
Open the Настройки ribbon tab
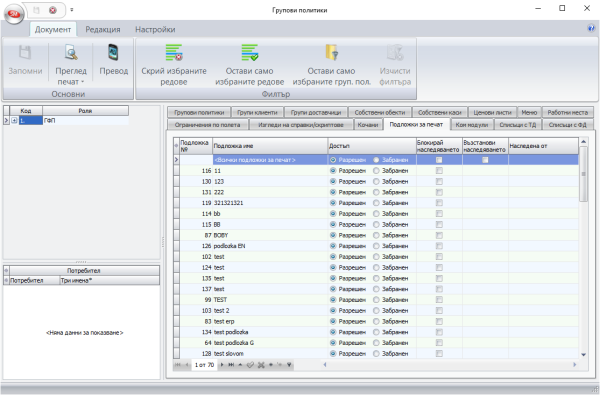[155, 29]
